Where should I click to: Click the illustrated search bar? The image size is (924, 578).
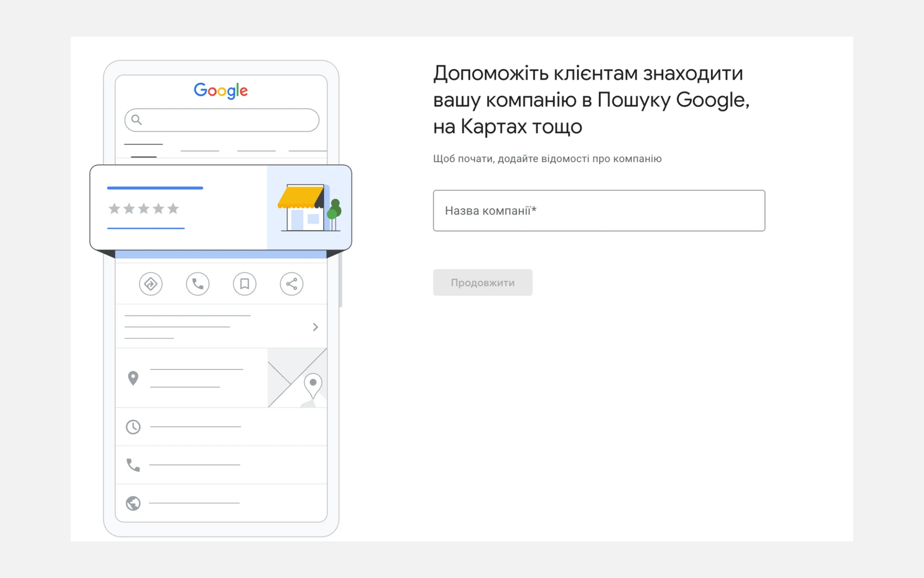click(x=222, y=120)
